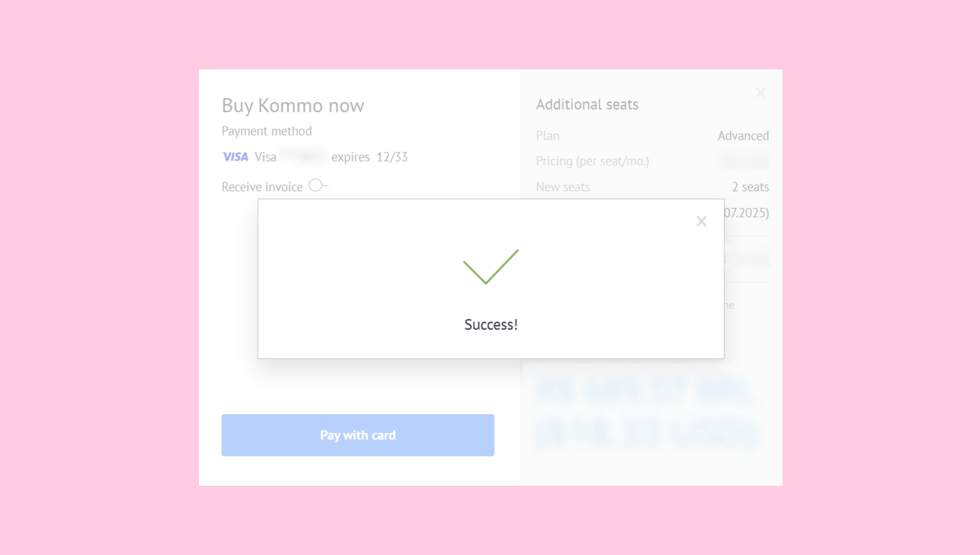This screenshot has height=555, width=980.
Task: Click the VISA card logo
Action: point(235,157)
